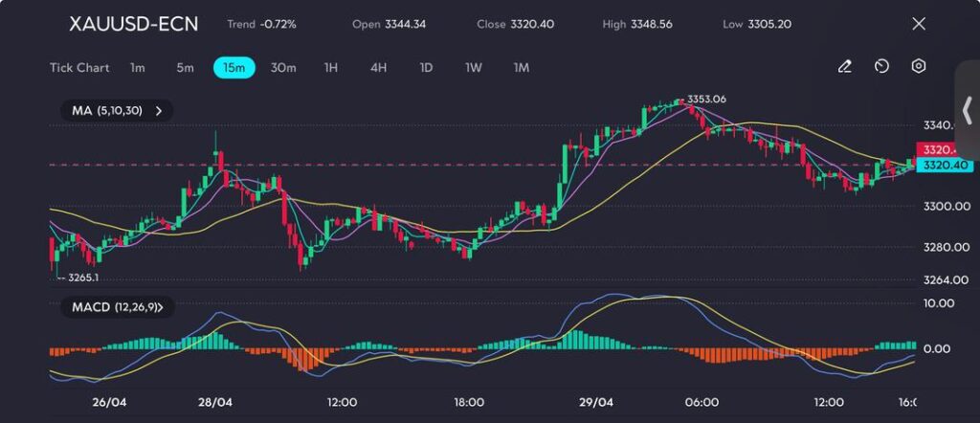
Task: Expand the side panel arrow handle
Action: click(967, 110)
